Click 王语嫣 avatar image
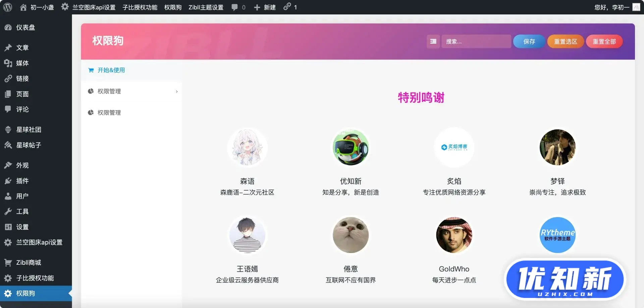The height and width of the screenshot is (308, 644). (x=247, y=235)
